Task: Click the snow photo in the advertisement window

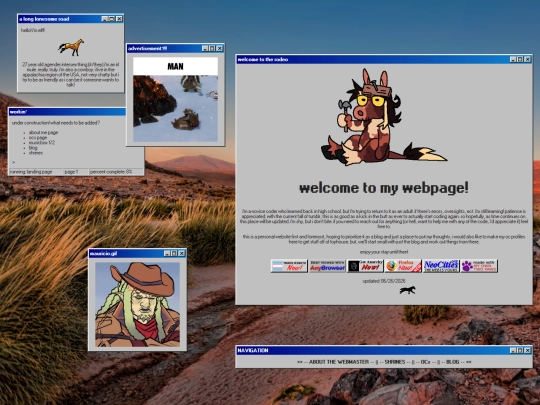Action: coord(176,108)
